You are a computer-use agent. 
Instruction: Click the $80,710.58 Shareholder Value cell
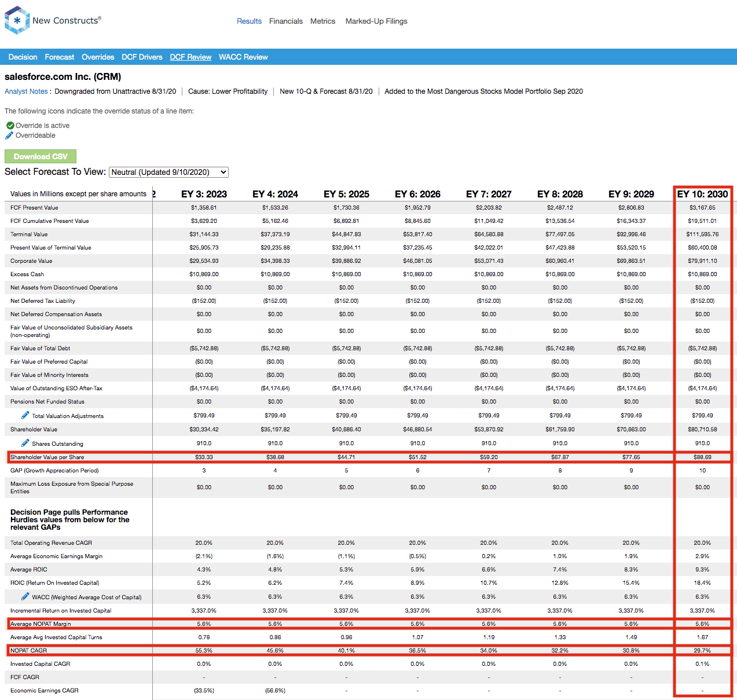(702, 430)
